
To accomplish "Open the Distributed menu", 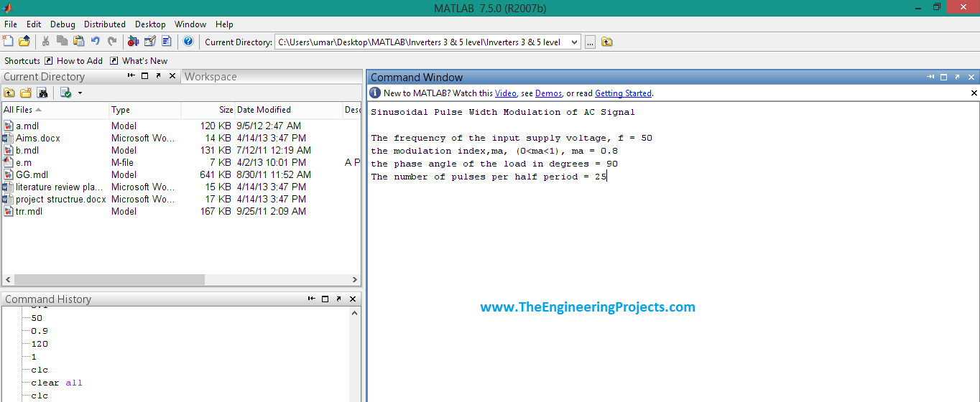I will (105, 24).
